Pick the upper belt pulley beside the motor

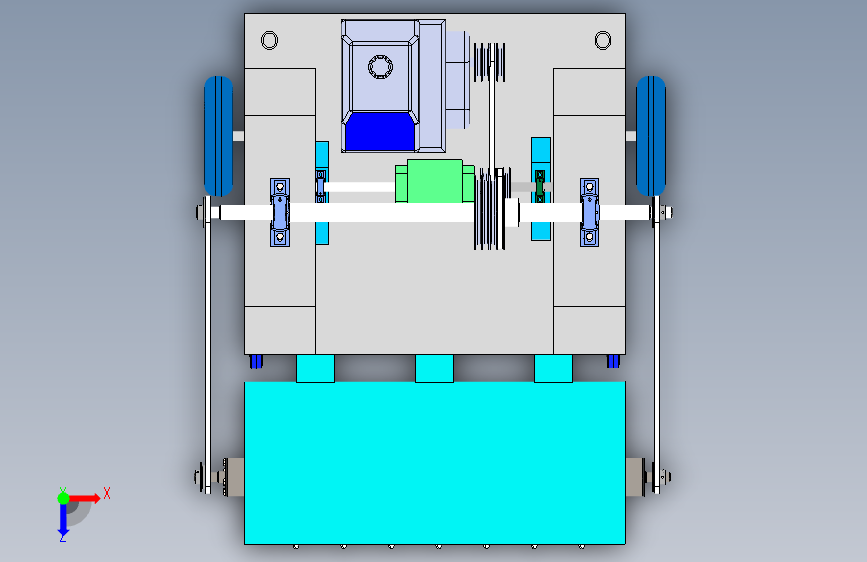coord(489,63)
